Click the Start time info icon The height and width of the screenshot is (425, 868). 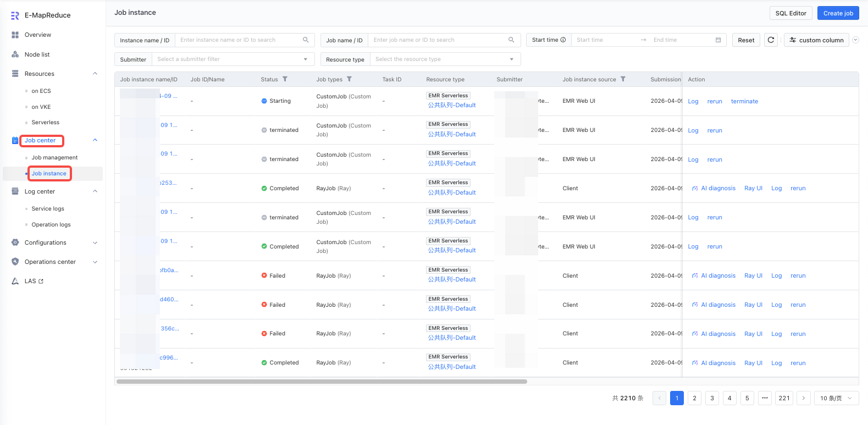(x=563, y=40)
